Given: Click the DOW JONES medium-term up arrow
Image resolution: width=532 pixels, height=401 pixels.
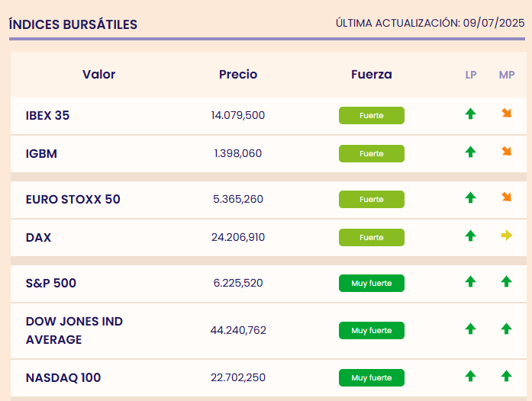Looking at the screenshot, I should click(x=506, y=329).
